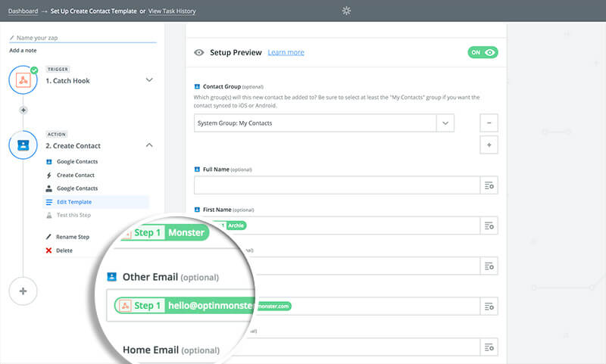This screenshot has height=364, width=606.
Task: Click the TRIGGER label badge
Action: click(x=58, y=70)
